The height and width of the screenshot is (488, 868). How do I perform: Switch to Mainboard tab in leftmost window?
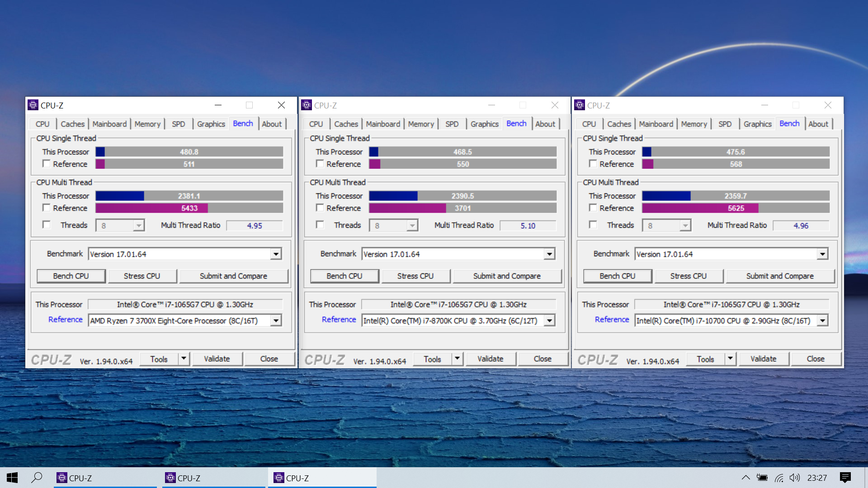109,124
